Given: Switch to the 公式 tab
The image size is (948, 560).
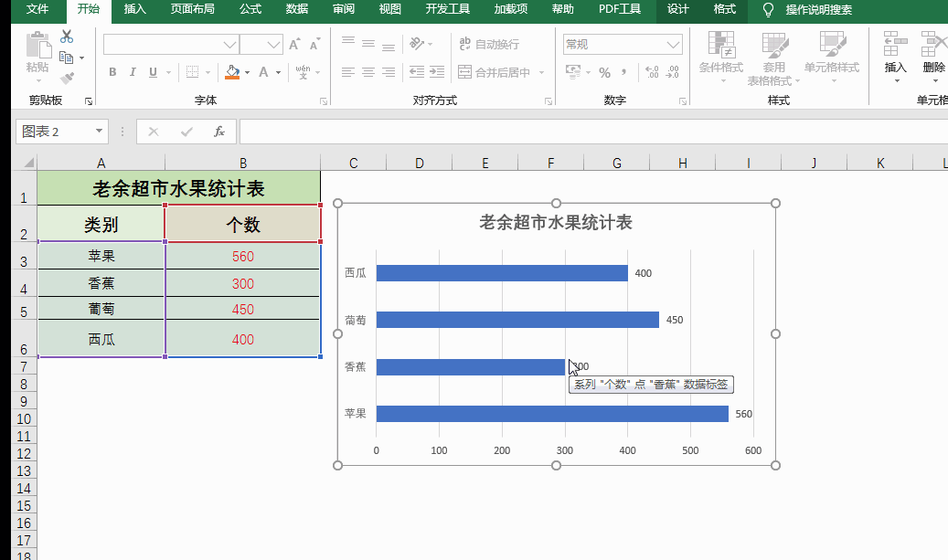Looking at the screenshot, I should (x=250, y=9).
